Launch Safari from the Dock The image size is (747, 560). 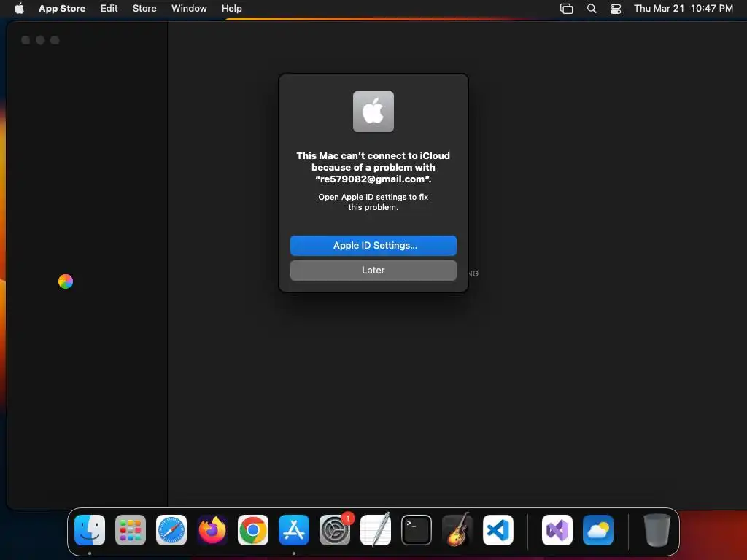click(171, 529)
